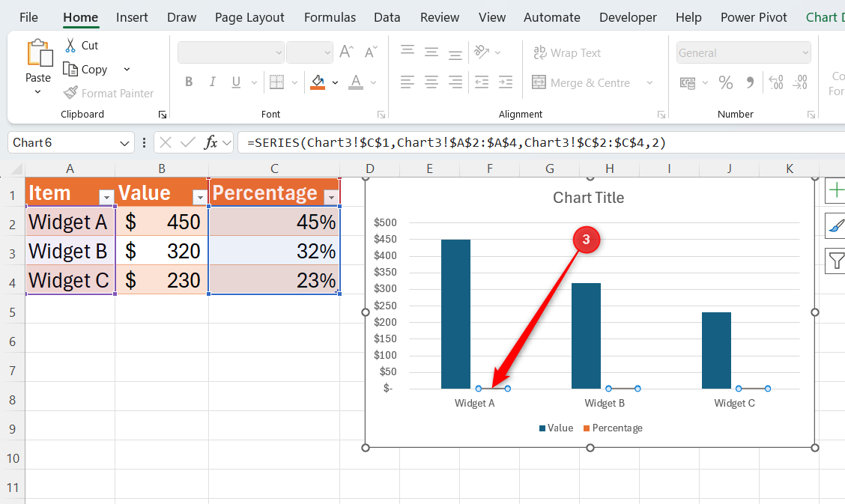
Task: Align text right
Action: pos(455,82)
